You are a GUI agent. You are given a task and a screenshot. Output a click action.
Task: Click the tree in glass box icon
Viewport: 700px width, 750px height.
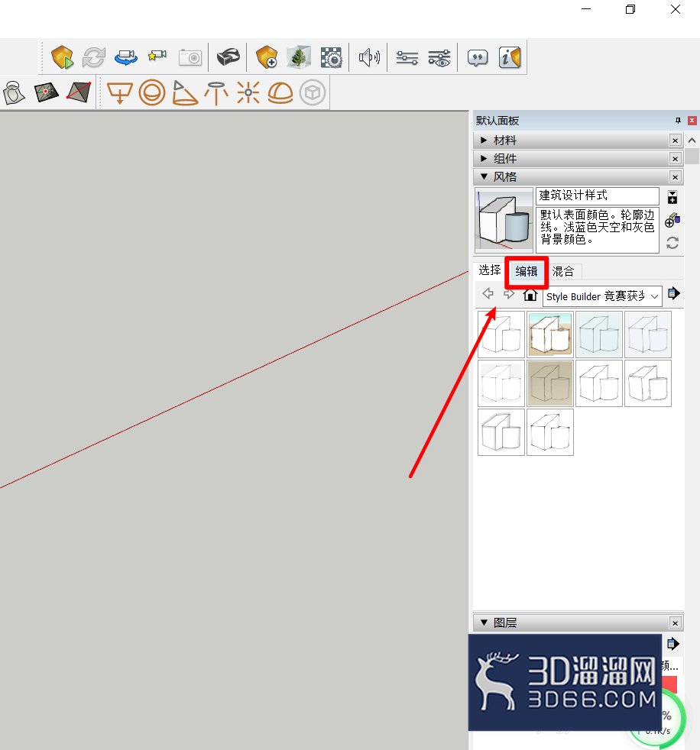point(299,57)
